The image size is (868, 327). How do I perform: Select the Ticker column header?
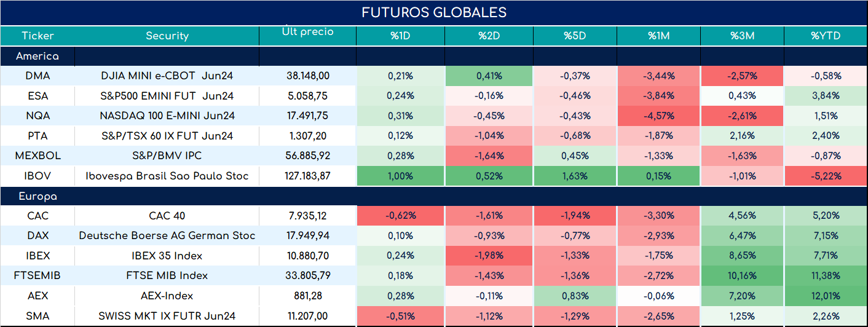pos(37,36)
